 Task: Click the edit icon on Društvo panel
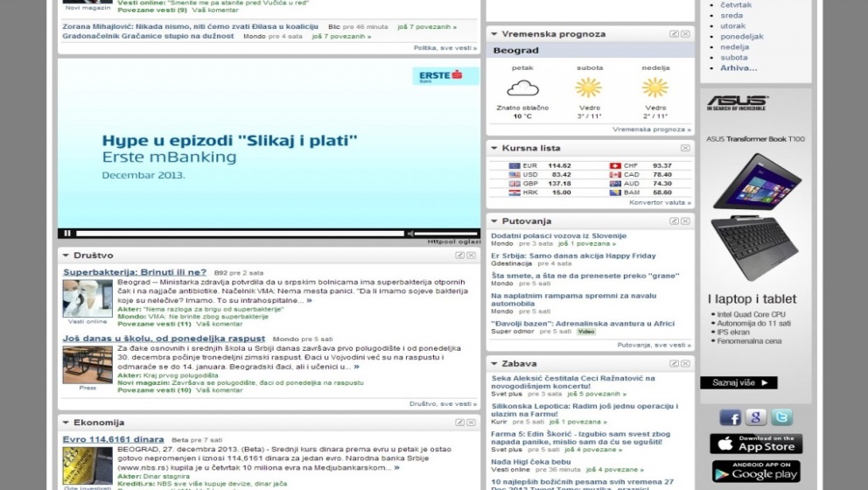click(460, 255)
